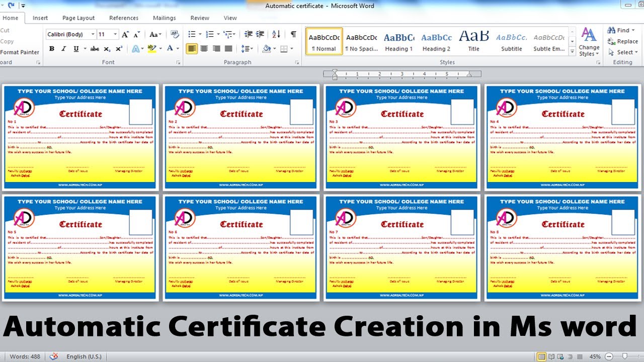Apply underline to text
This screenshot has height=362, width=644.
[76, 49]
